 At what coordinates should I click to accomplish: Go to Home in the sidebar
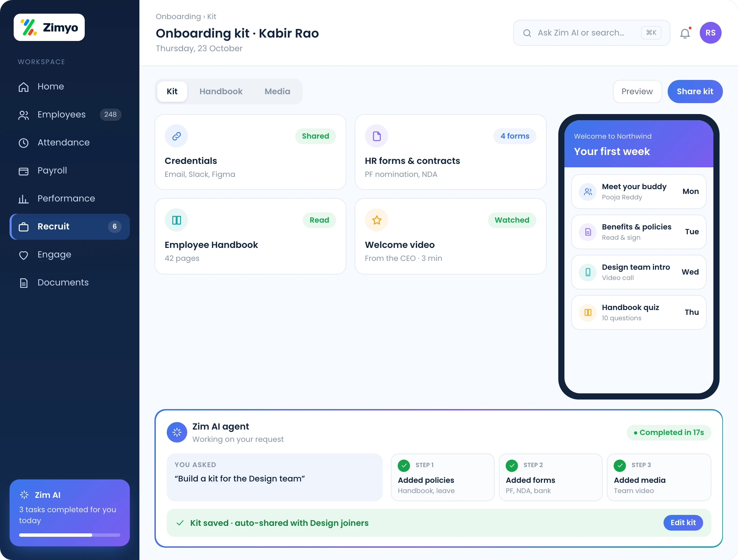pyautogui.click(x=70, y=86)
